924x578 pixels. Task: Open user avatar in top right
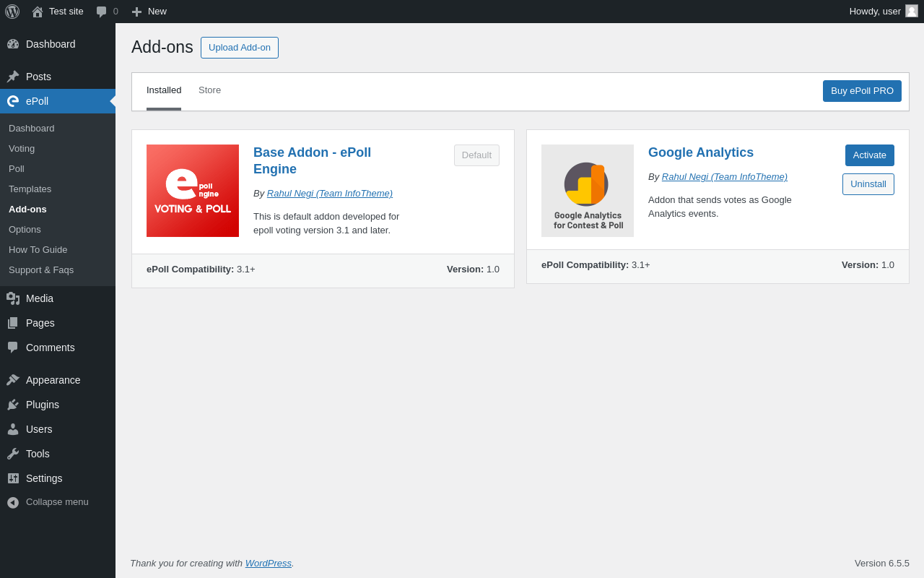click(912, 11)
